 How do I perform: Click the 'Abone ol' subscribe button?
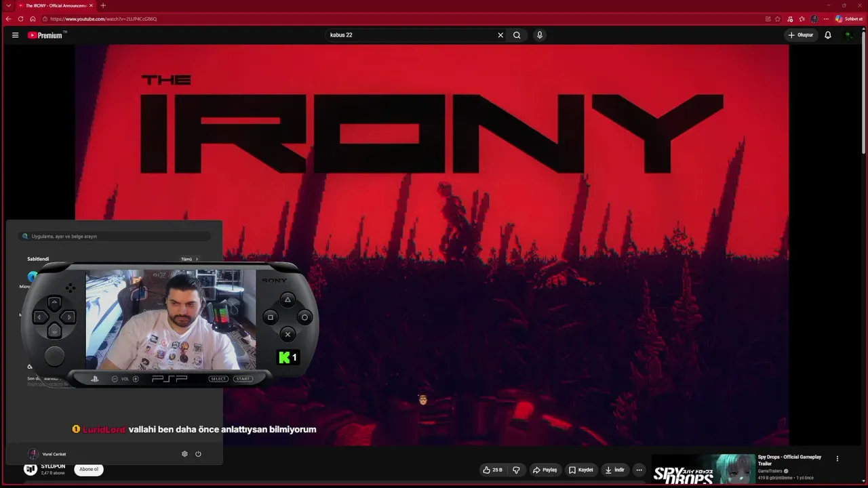(89, 469)
